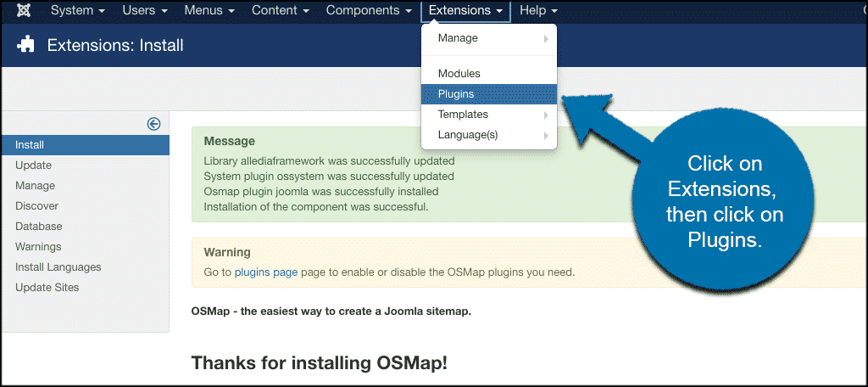Expand the Manage submenu

(489, 38)
